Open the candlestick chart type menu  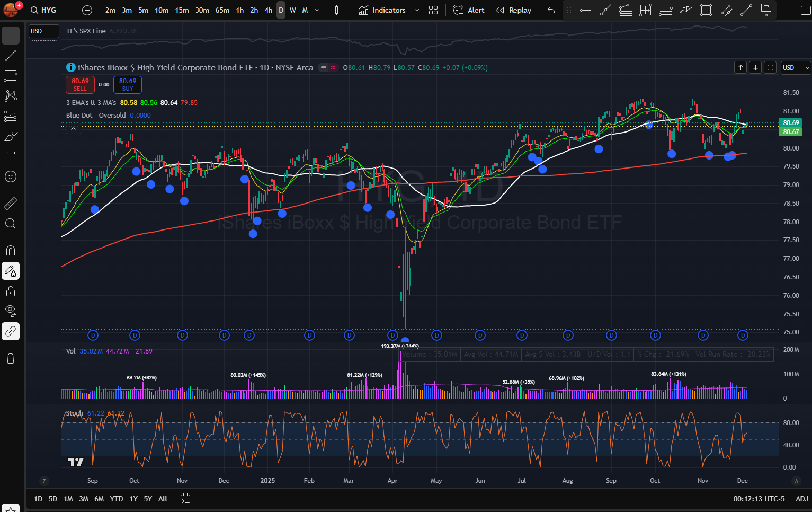[339, 10]
